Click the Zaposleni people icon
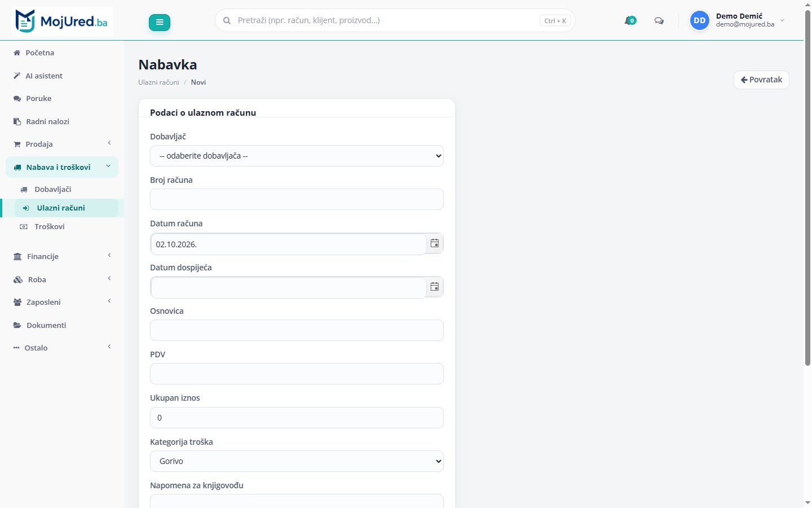 (17, 302)
